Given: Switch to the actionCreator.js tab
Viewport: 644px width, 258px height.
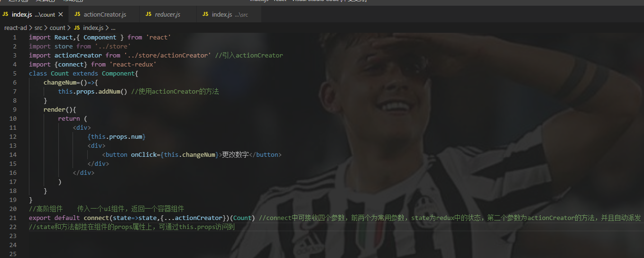Looking at the screenshot, I should click(x=104, y=14).
